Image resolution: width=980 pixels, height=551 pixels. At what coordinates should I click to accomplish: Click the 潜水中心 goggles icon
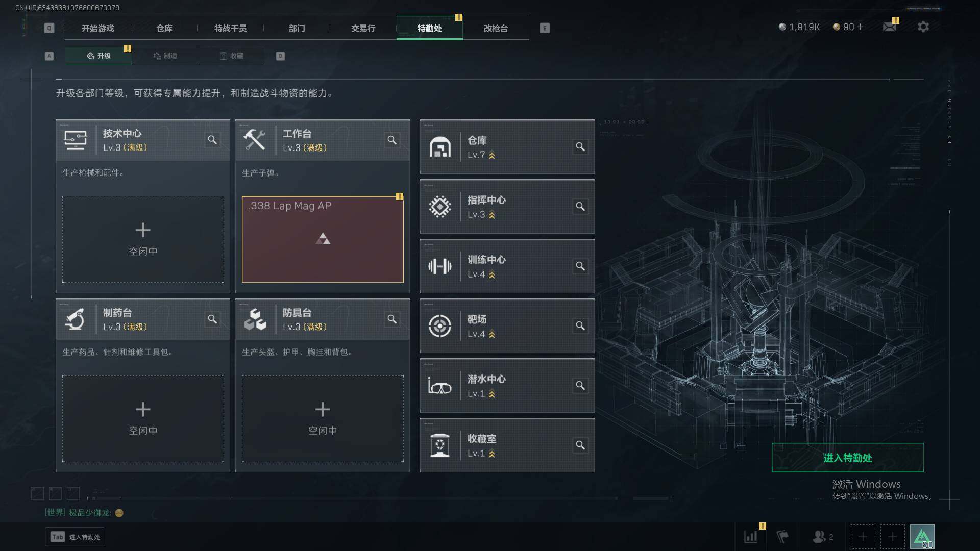(439, 386)
